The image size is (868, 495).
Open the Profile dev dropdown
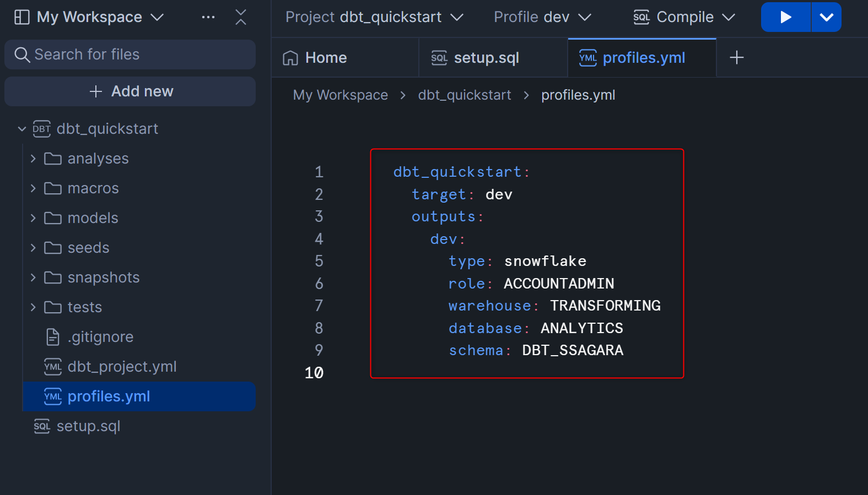click(543, 17)
